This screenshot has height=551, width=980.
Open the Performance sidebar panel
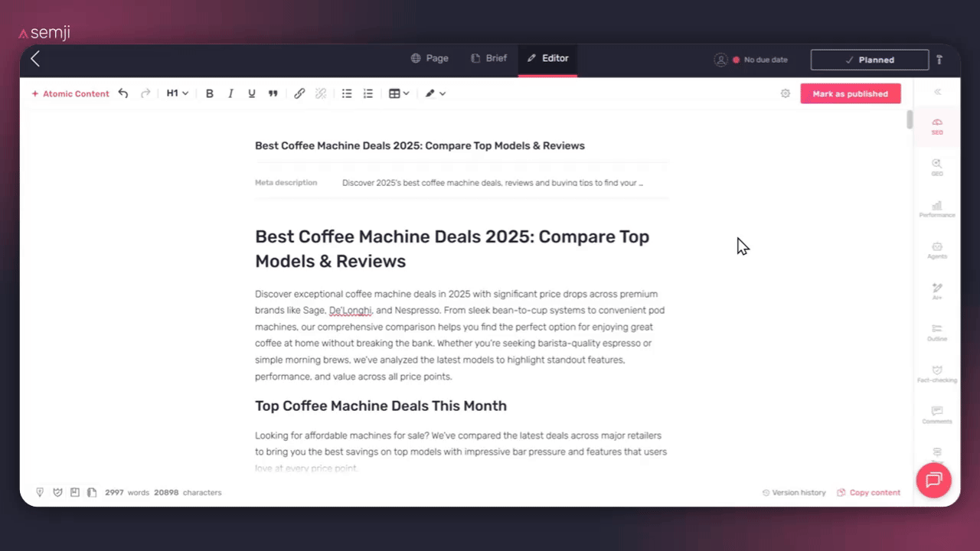(937, 209)
